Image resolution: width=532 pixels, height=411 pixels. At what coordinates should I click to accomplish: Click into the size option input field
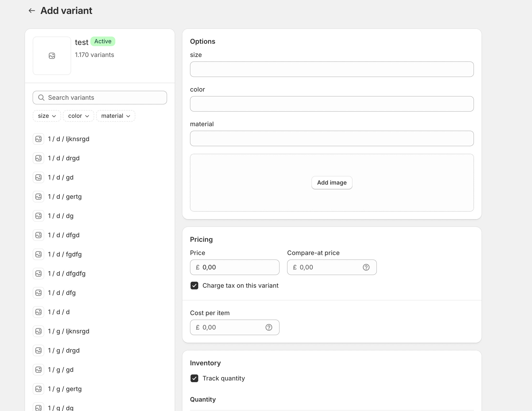(x=332, y=69)
